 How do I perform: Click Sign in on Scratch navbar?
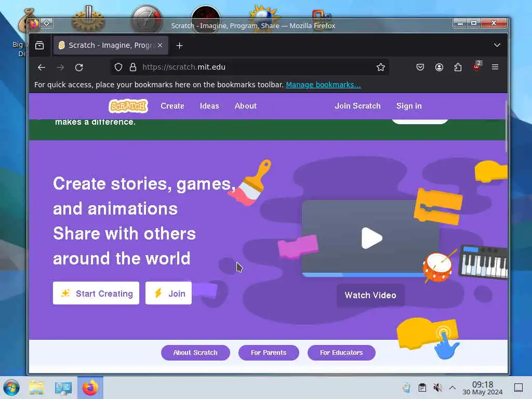tap(409, 106)
